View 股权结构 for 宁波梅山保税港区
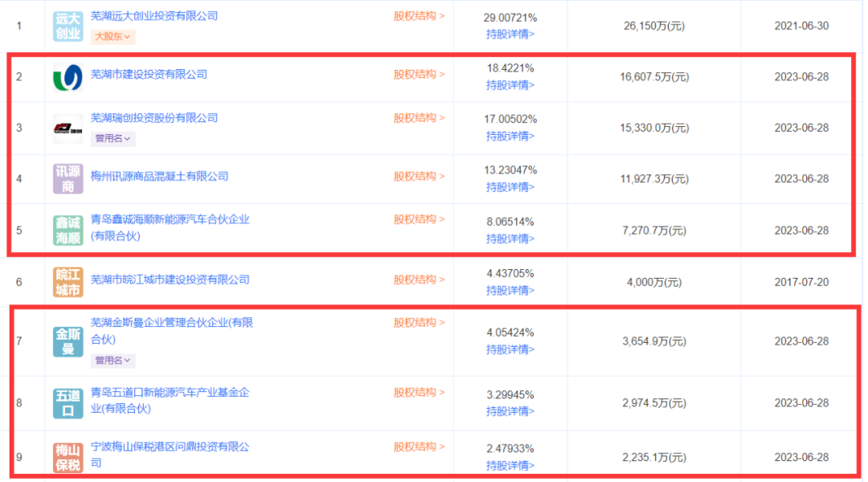The width and height of the screenshot is (868, 482). point(419,447)
